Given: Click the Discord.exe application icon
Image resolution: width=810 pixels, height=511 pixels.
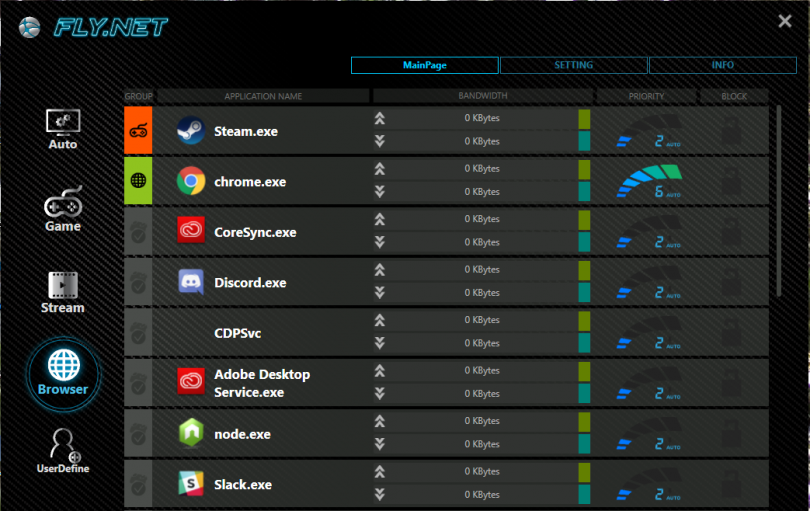Looking at the screenshot, I should coord(190,282).
